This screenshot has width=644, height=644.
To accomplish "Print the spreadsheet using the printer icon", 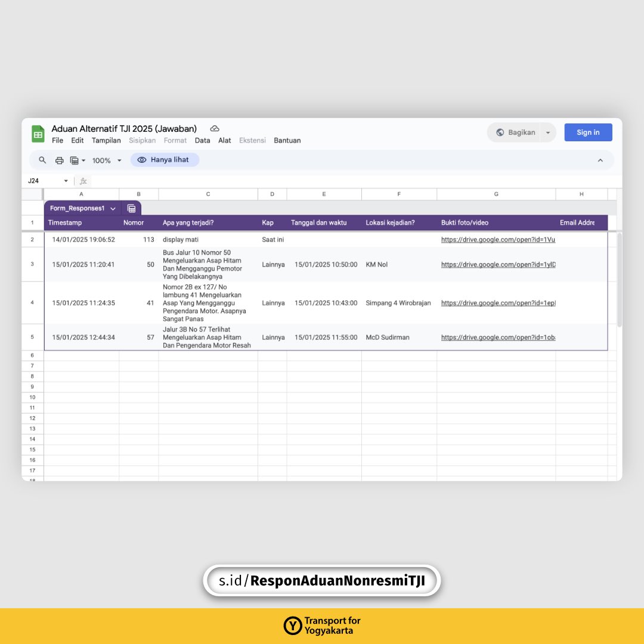I will pyautogui.click(x=59, y=160).
